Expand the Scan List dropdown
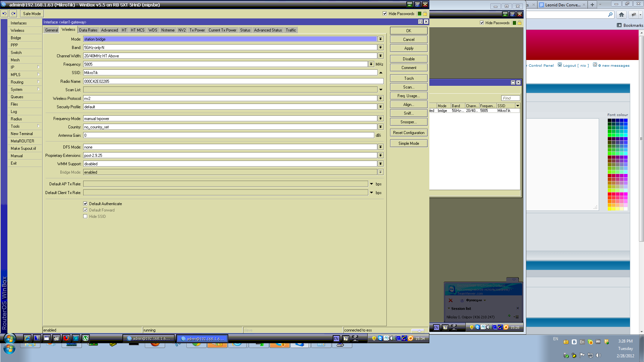 pos(381,89)
